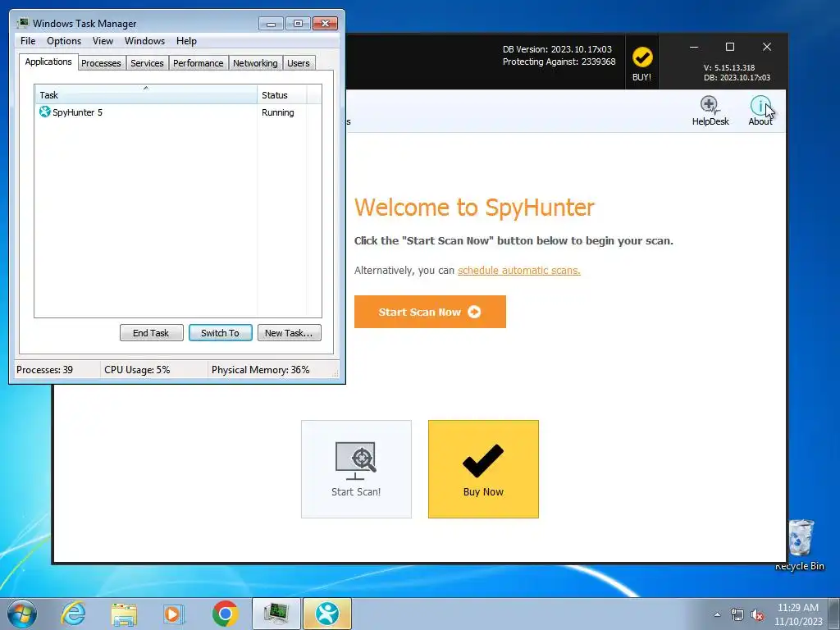The height and width of the screenshot is (630, 840).
Task: Click the orange Start Scan Now button
Action: pos(430,312)
